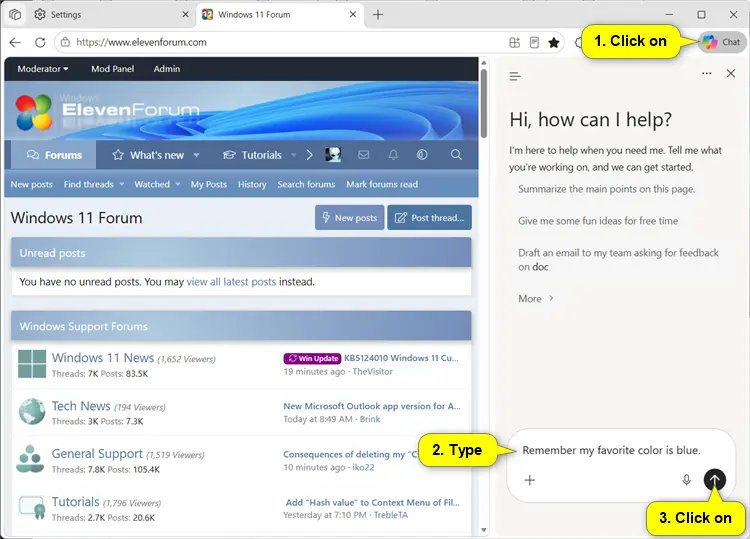This screenshot has width=750, height=539.
Task: Expand the Moderator dropdown menu
Action: (43, 69)
